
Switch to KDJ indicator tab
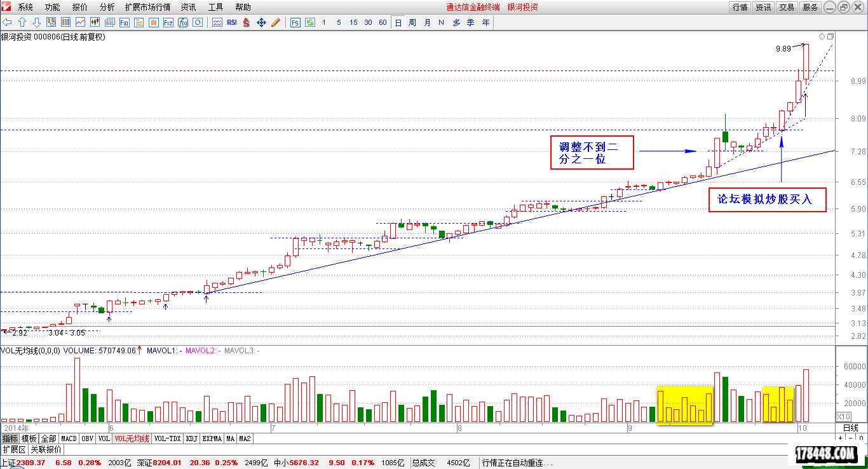(x=192, y=438)
